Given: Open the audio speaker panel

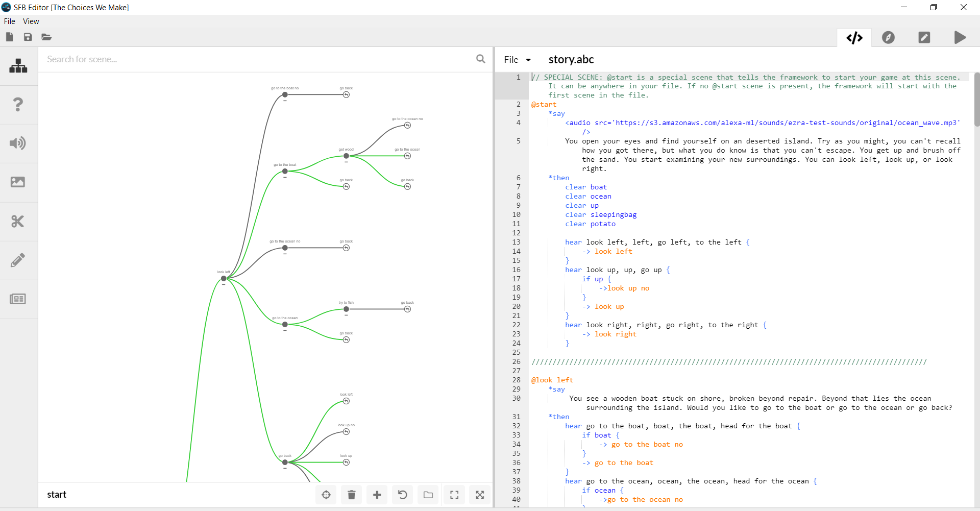Looking at the screenshot, I should 18,143.
